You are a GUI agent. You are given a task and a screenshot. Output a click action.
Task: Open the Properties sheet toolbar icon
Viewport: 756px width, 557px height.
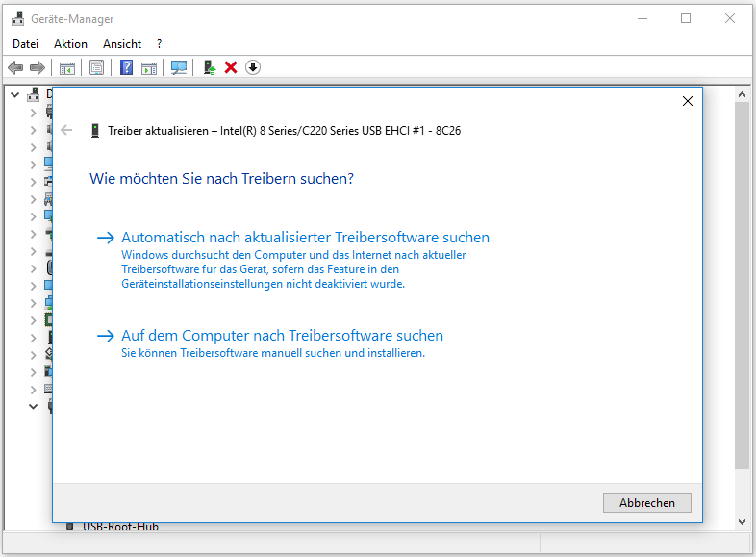click(x=96, y=68)
